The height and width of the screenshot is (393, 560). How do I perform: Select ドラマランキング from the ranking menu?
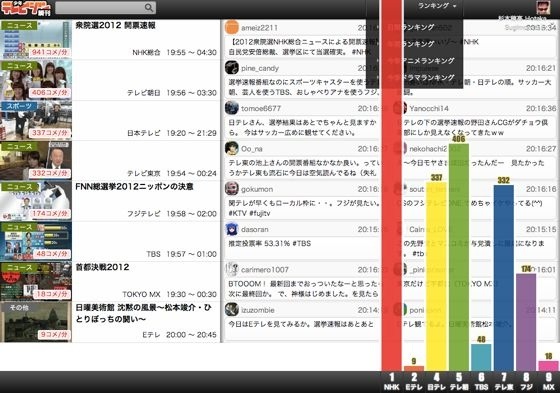tap(428, 78)
